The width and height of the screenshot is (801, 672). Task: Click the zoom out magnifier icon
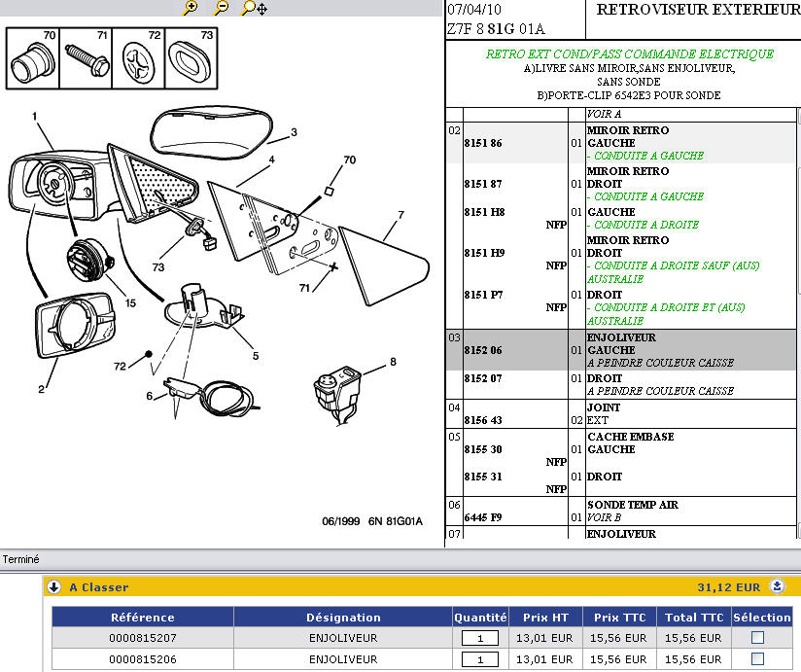pos(222,8)
